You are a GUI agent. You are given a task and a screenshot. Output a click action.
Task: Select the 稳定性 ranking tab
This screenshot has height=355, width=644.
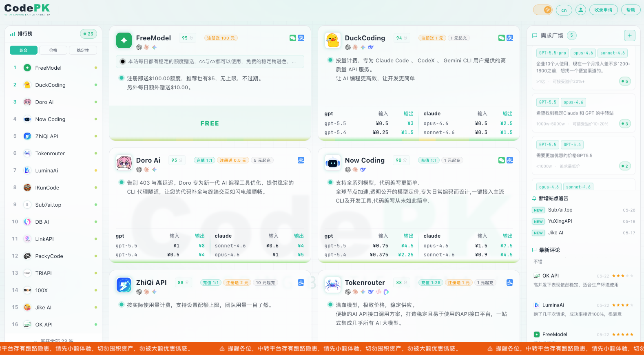pyautogui.click(x=83, y=50)
